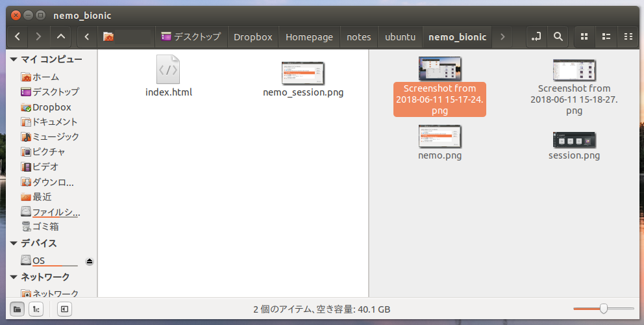Switch to list view
This screenshot has width=644, height=325.
click(606, 36)
